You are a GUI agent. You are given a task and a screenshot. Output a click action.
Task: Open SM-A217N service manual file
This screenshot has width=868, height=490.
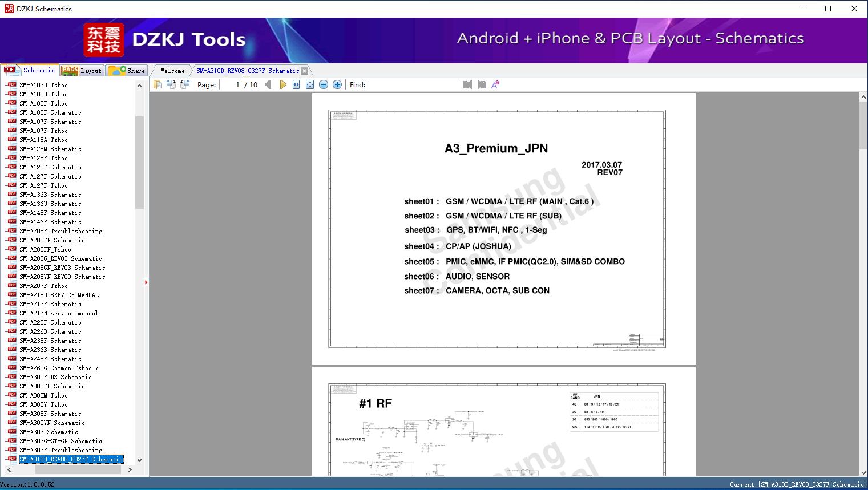(x=59, y=313)
